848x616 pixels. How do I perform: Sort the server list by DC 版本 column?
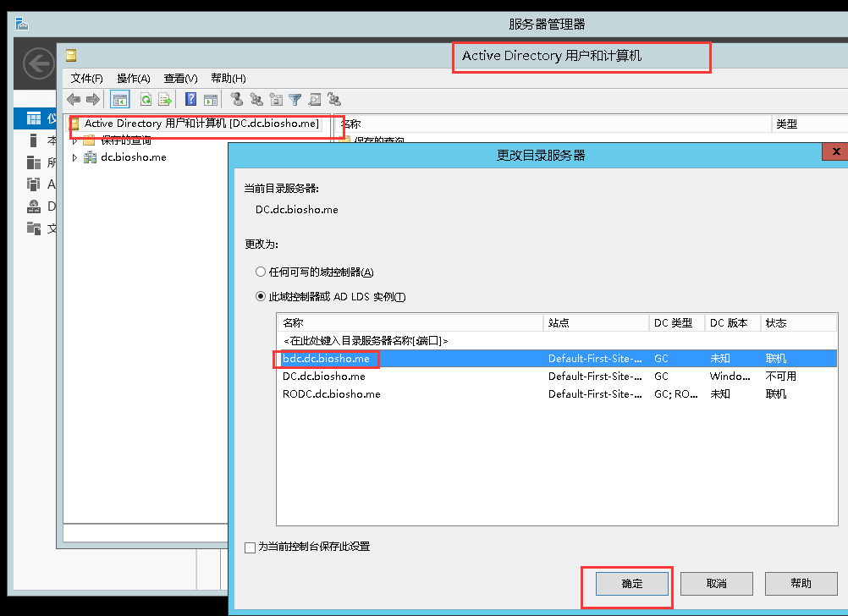(x=732, y=323)
